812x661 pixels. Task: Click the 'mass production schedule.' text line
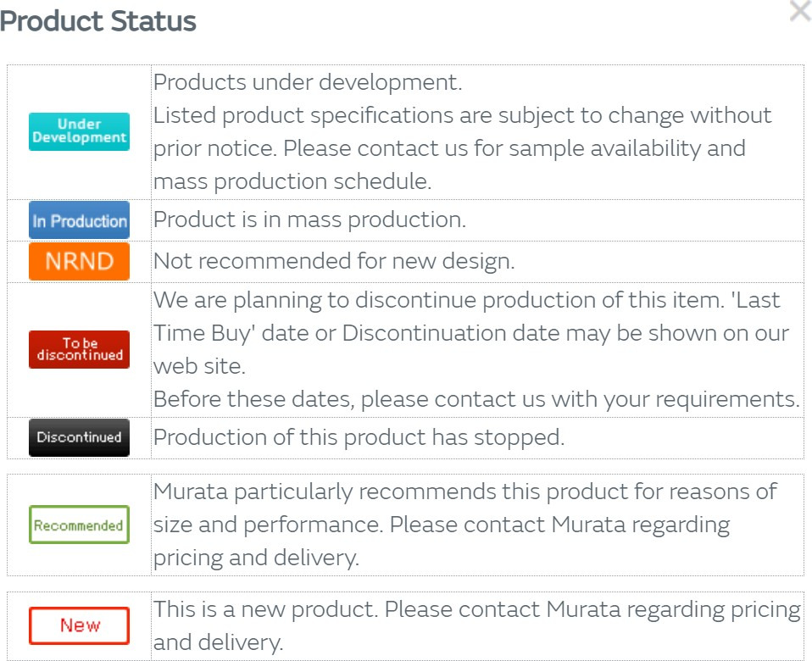pos(292,181)
